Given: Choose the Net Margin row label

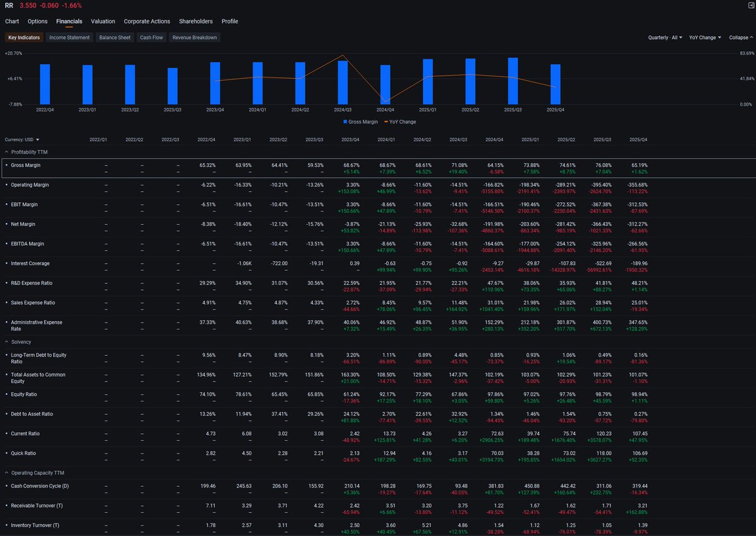Looking at the screenshot, I should coord(24,224).
